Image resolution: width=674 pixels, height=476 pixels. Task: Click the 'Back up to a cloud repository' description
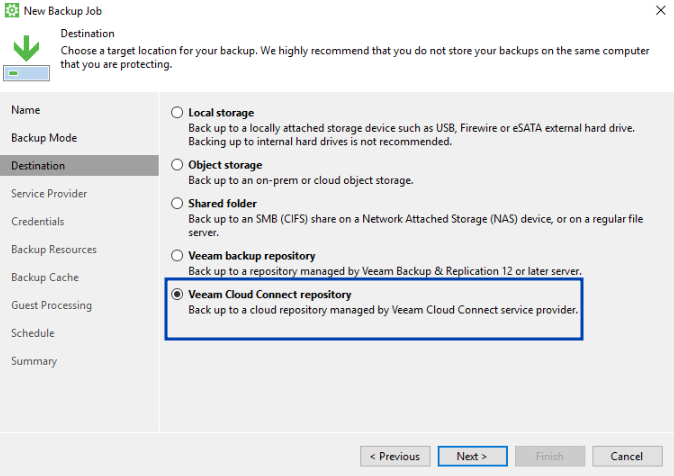tap(383, 310)
